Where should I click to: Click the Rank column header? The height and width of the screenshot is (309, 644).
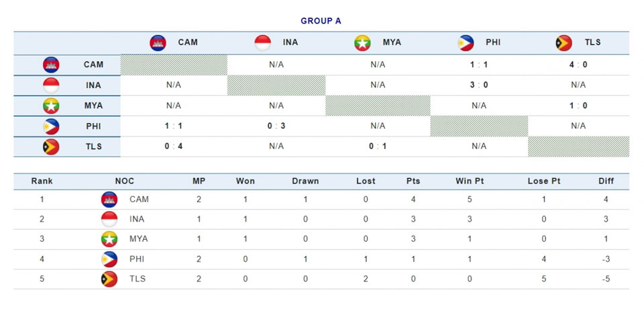pyautogui.click(x=42, y=181)
